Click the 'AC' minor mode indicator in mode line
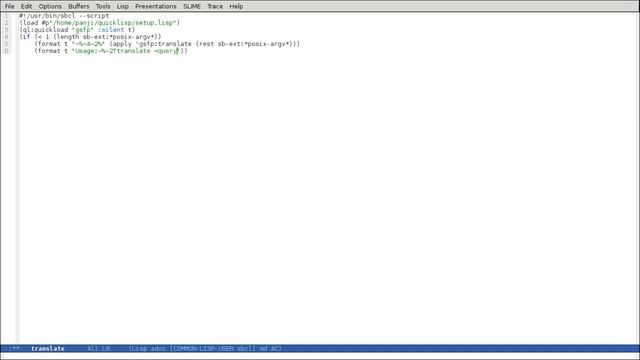 tap(275, 349)
